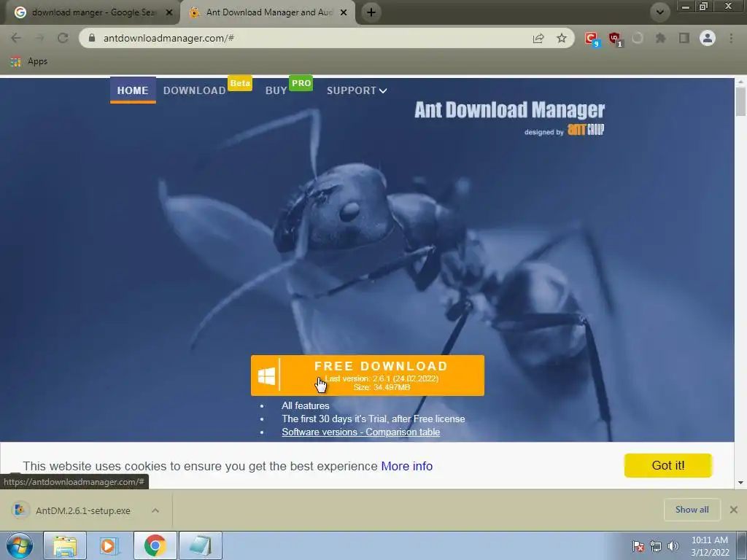747x560 pixels.
Task: Launch media player from taskbar
Action: coord(109,545)
